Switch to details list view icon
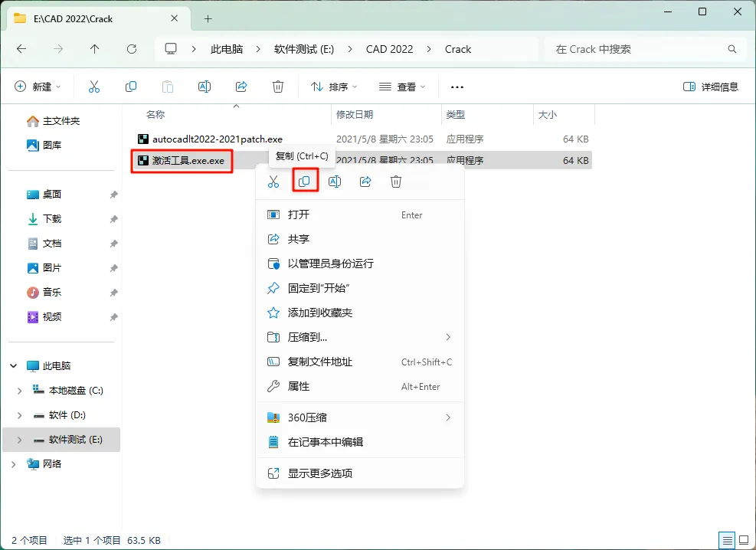The image size is (756, 550). click(x=727, y=540)
